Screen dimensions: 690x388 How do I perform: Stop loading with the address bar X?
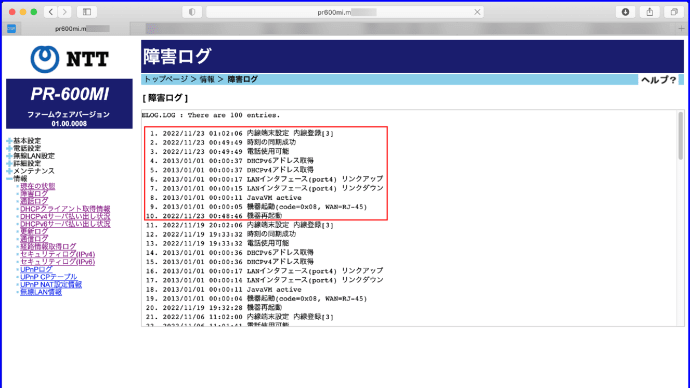tap(477, 12)
